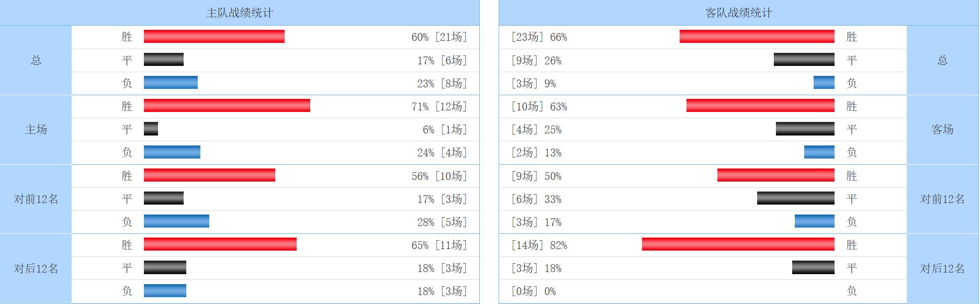
Task: Click the away team's 总 section label
Action: coord(942,60)
